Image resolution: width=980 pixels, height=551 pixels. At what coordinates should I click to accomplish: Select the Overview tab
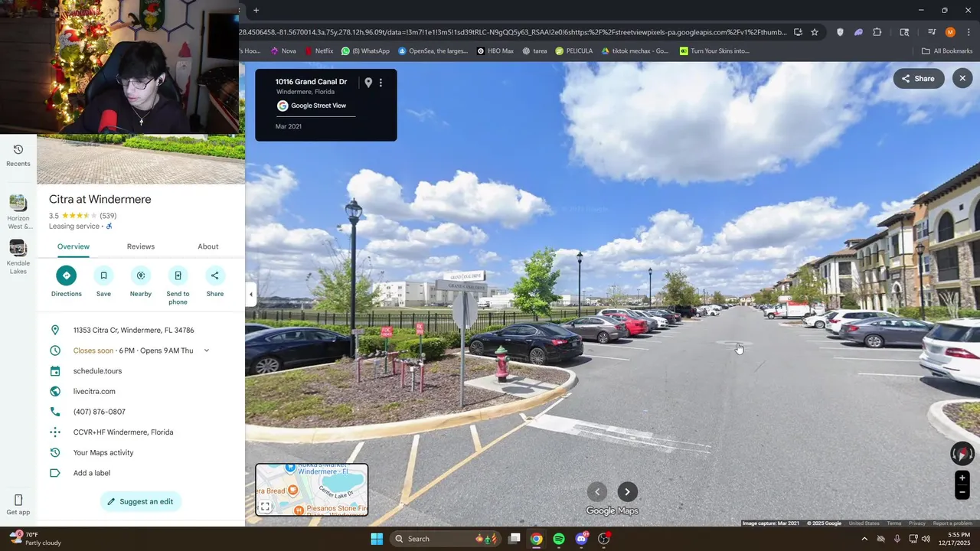(x=73, y=246)
